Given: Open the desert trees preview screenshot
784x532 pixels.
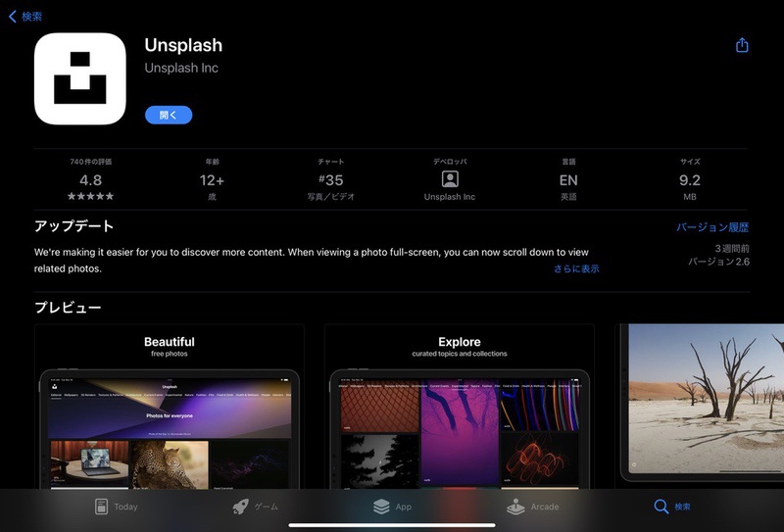Looking at the screenshot, I should (x=700, y=403).
